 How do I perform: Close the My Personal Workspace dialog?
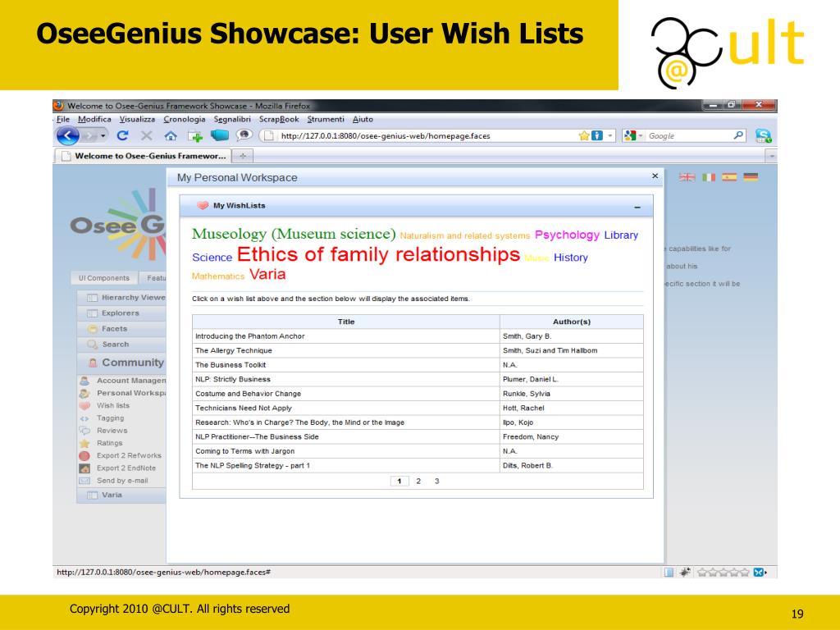pyautogui.click(x=655, y=176)
